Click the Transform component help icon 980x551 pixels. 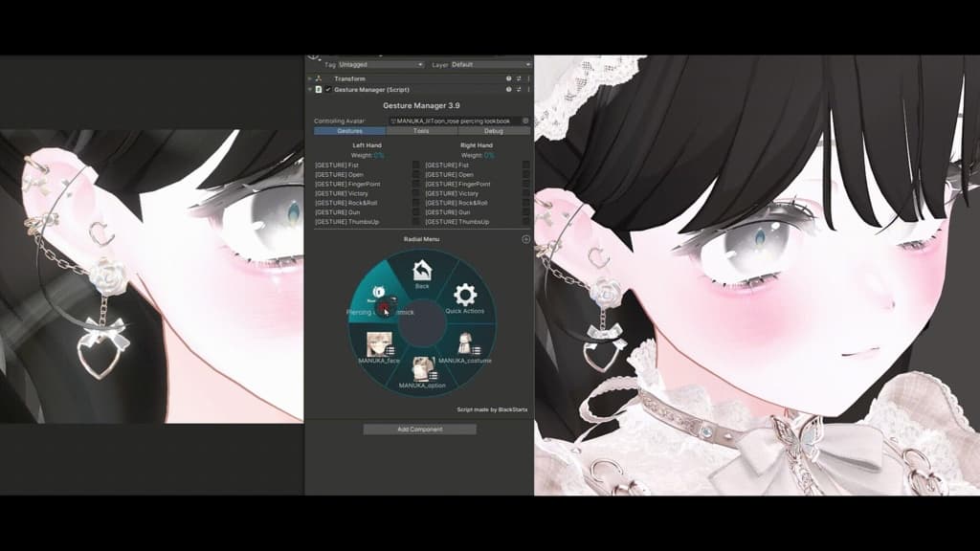509,78
